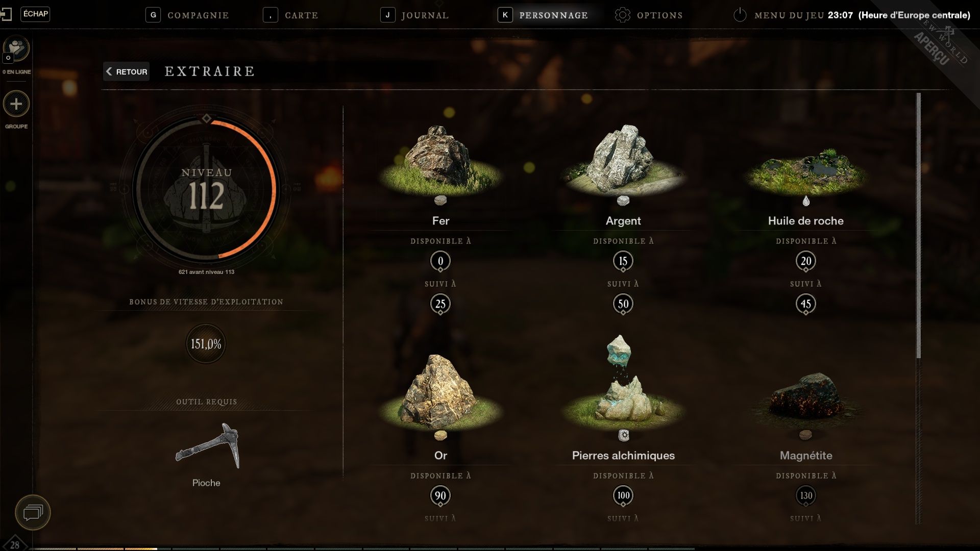The height and width of the screenshot is (551, 980).
Task: Go back with the Retour button
Action: pyautogui.click(x=127, y=71)
